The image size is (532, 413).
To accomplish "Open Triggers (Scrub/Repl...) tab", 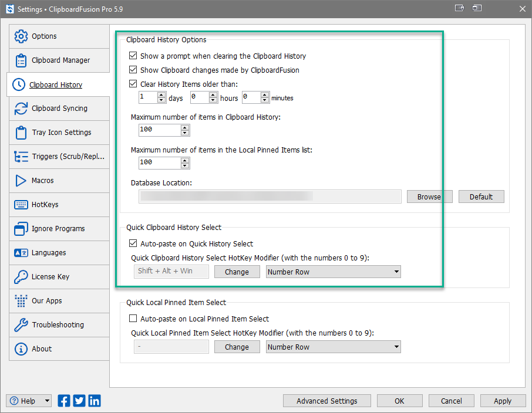I will pos(59,157).
